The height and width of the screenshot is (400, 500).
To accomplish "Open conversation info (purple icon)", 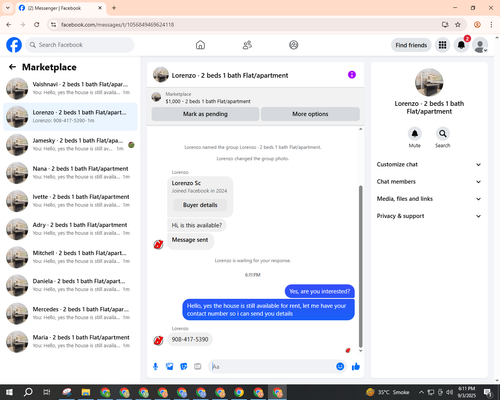I will click(352, 75).
